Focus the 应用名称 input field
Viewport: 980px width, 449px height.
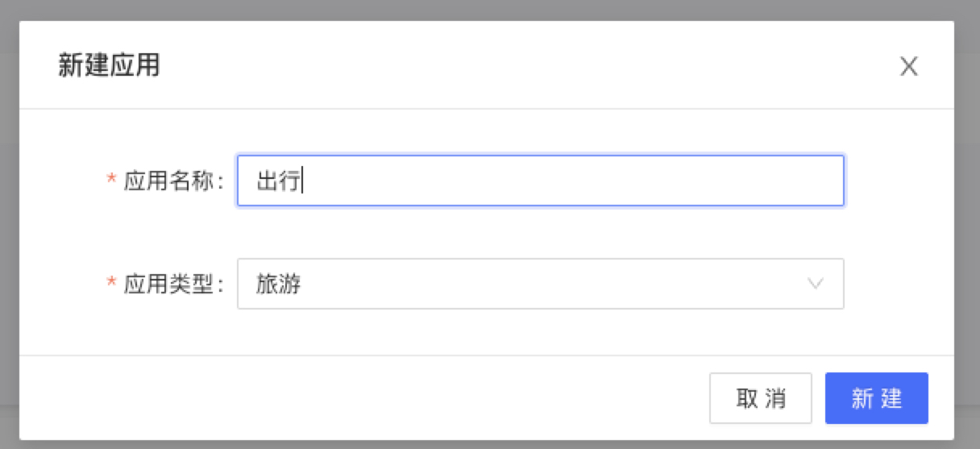click(x=540, y=181)
